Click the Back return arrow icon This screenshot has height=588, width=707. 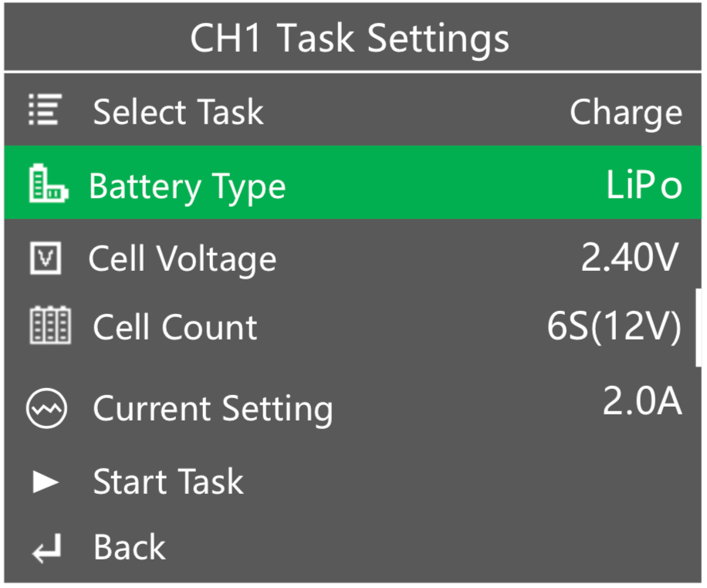[46, 550]
